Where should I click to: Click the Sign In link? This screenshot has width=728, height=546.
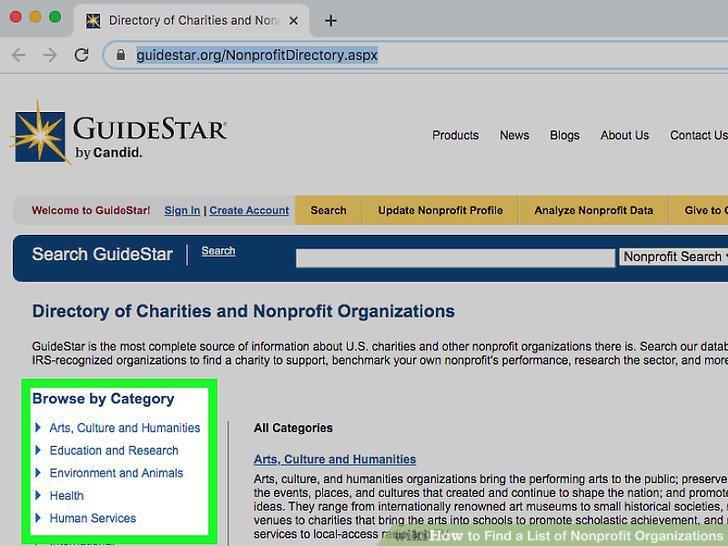[182, 210]
